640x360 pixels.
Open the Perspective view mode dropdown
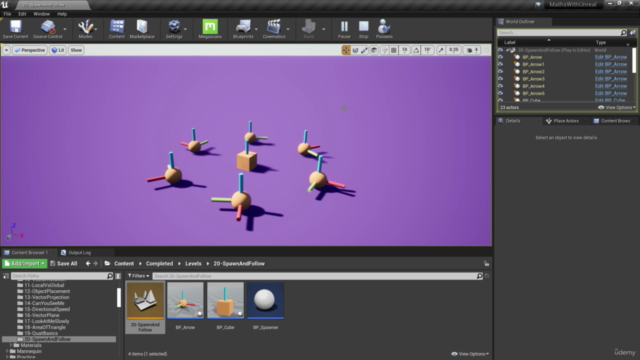29,50
